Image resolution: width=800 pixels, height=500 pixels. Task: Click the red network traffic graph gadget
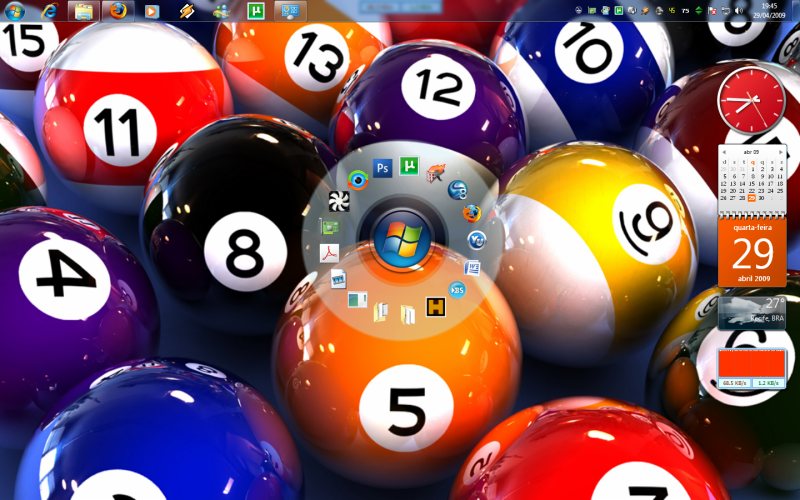click(x=752, y=363)
